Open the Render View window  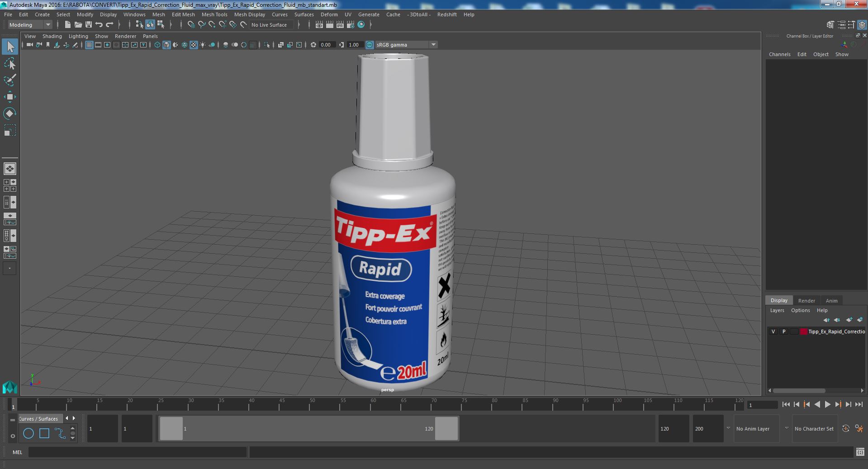point(319,25)
